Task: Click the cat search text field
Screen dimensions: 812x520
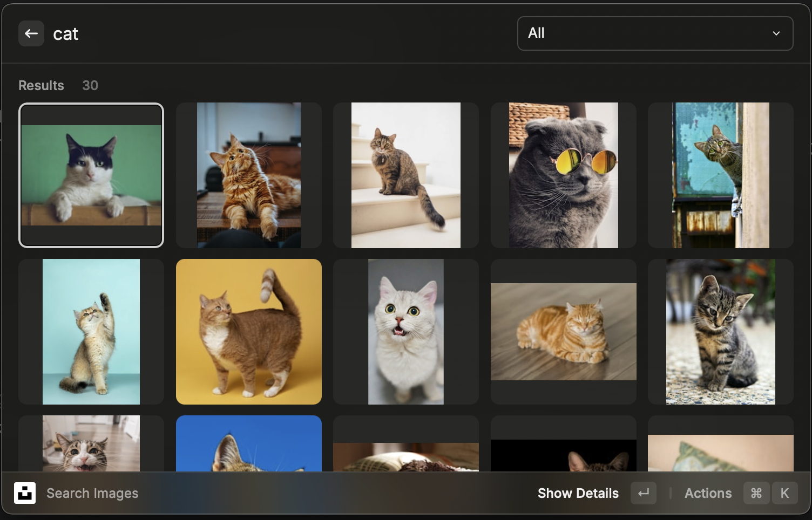Action: pos(270,33)
